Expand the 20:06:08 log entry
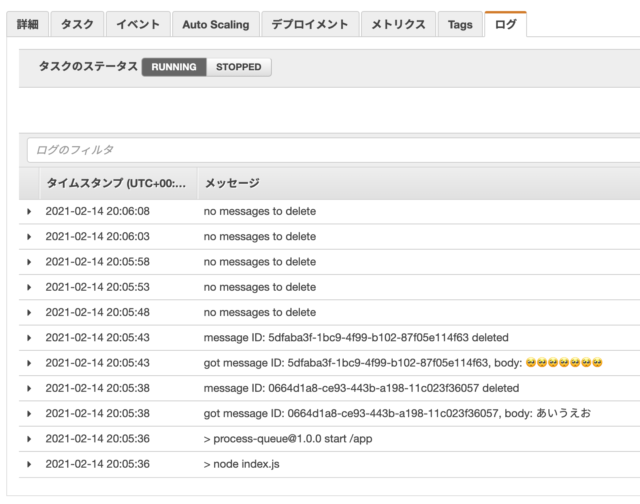Image resolution: width=640 pixels, height=504 pixels. pos(29,211)
